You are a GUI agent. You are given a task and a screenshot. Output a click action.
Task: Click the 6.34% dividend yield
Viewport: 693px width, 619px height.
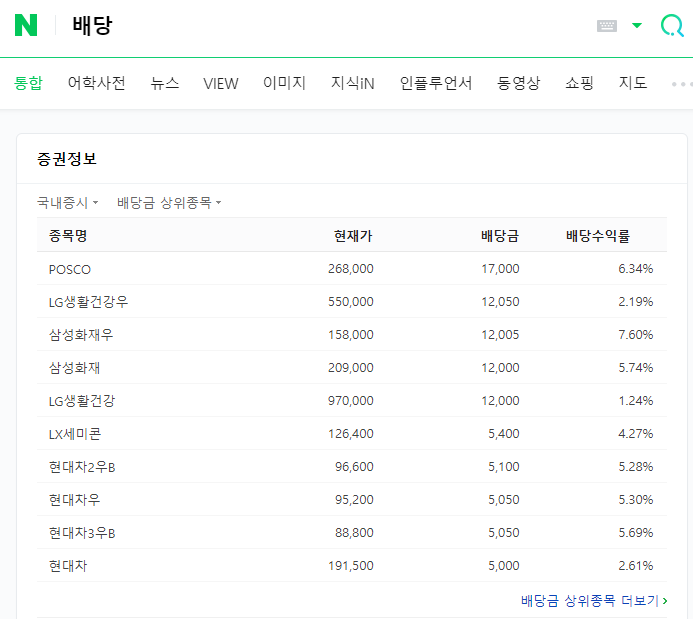(x=636, y=269)
